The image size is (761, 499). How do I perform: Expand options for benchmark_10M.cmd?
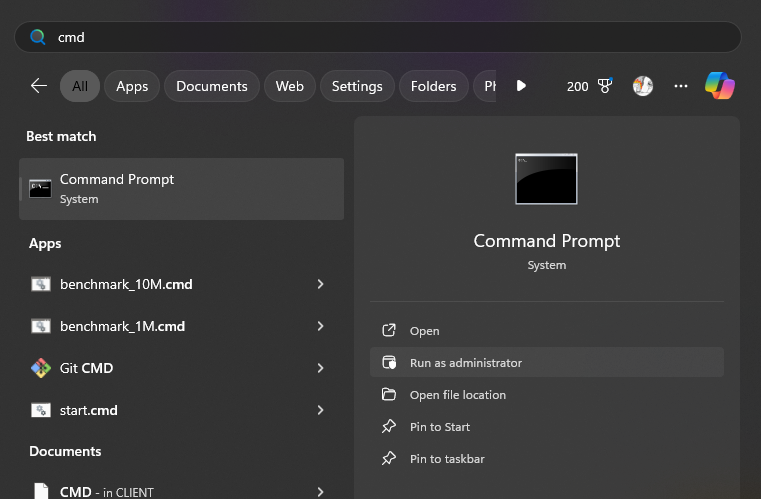click(320, 284)
